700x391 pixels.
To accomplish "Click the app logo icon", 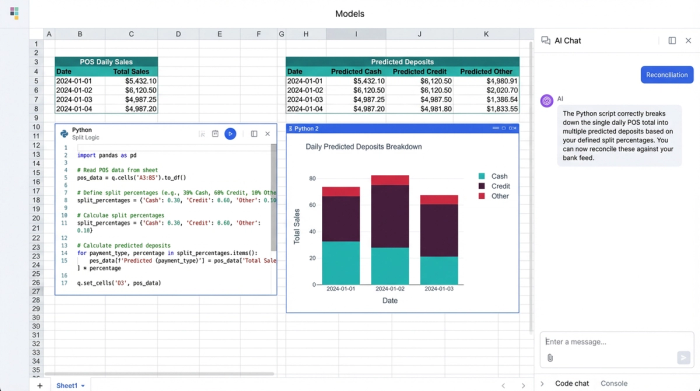I will click(x=14, y=13).
